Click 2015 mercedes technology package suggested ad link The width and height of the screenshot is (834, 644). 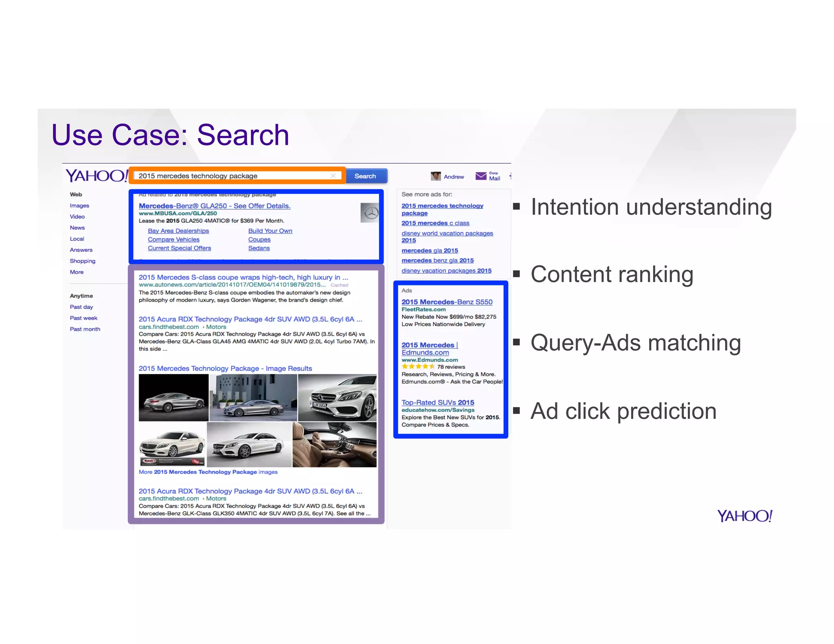pyautogui.click(x=442, y=209)
